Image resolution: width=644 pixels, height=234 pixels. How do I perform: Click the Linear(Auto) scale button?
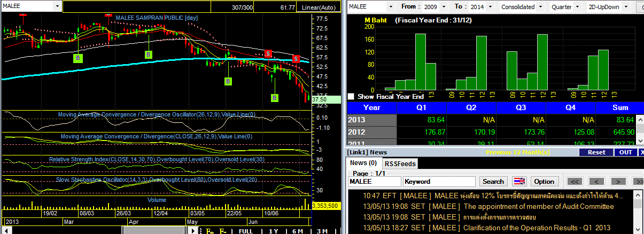[x=320, y=7]
